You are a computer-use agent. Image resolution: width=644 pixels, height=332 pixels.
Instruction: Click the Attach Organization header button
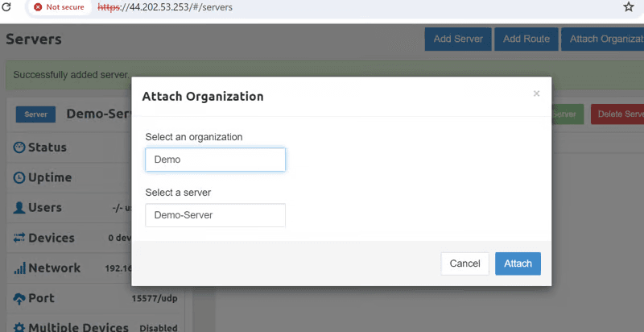point(604,39)
